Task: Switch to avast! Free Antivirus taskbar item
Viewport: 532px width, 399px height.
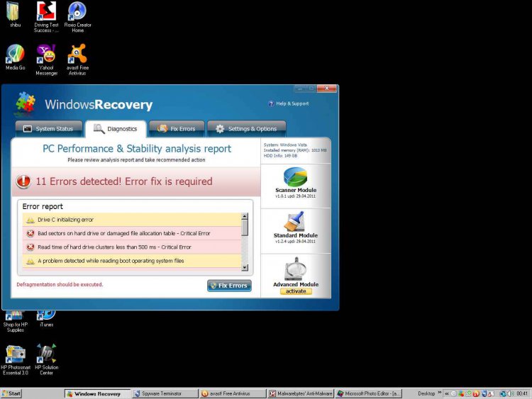Action: [x=233, y=393]
